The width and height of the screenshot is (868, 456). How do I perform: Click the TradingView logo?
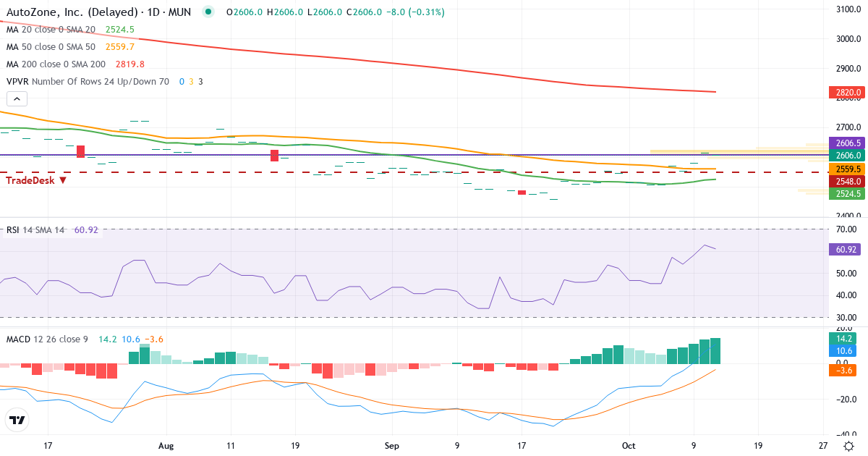pos(17,420)
